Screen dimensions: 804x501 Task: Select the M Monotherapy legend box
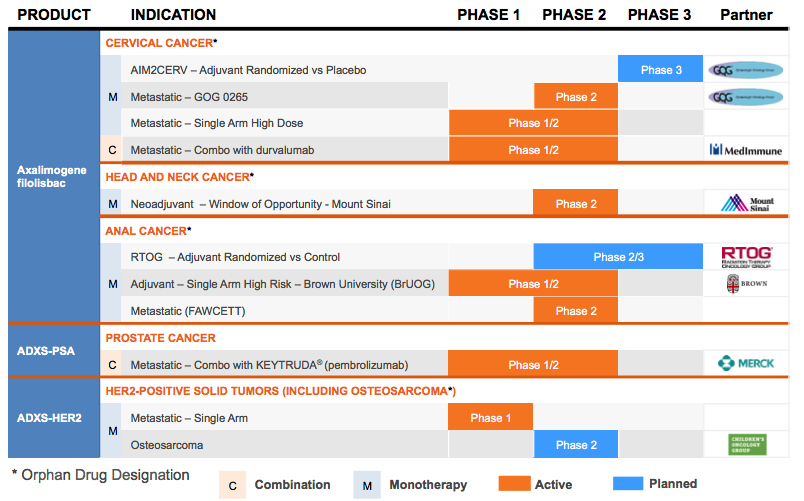pos(367,485)
